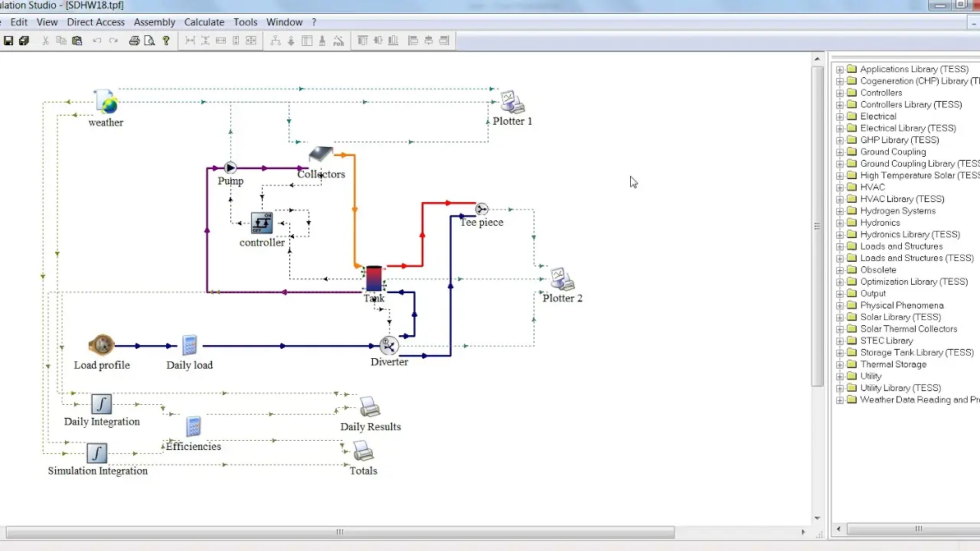The width and height of the screenshot is (980, 551).
Task: Select the Utility folder label
Action: (871, 377)
